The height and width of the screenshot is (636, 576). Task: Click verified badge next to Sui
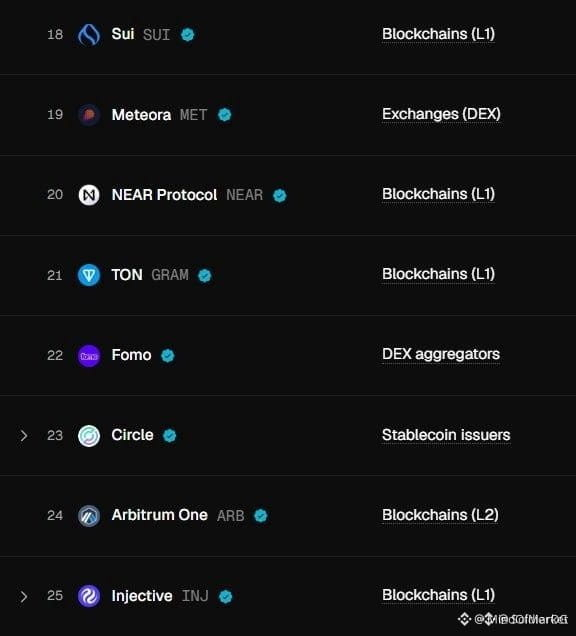[187, 34]
